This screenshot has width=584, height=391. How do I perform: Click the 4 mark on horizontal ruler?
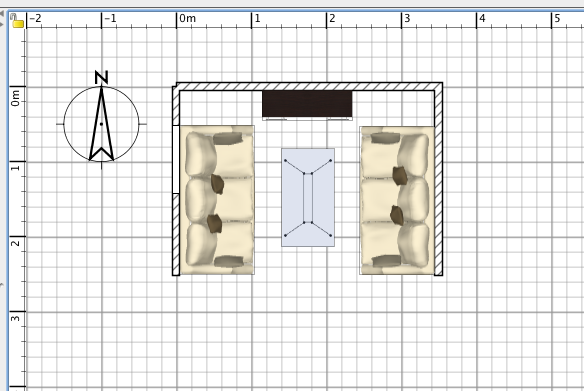click(482, 18)
